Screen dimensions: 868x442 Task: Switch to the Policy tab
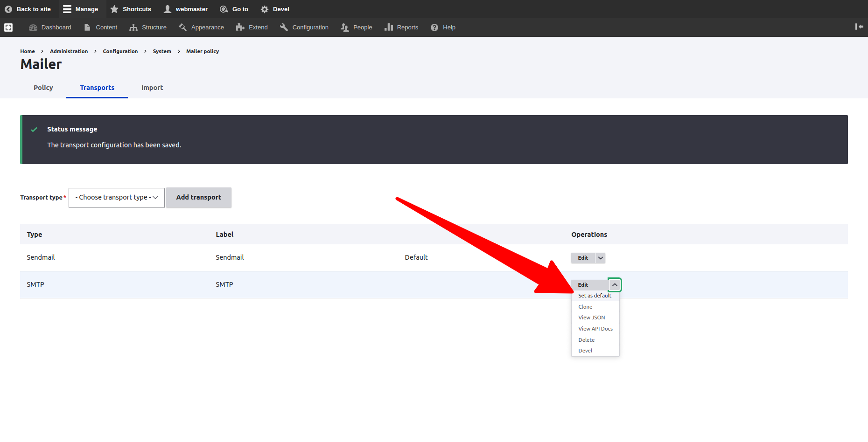[x=43, y=88]
